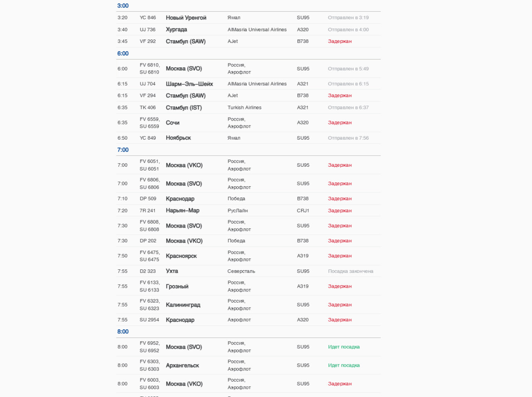Image resolution: width=532 pixels, height=397 pixels.
Task: Click the 7:00 time section header
Action: (123, 150)
